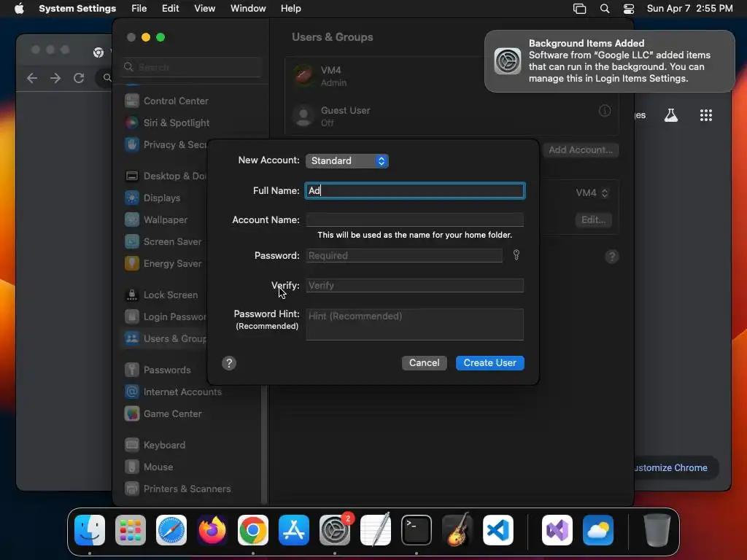
Task: Click Chrome Labs flask icon
Action: pos(671,115)
